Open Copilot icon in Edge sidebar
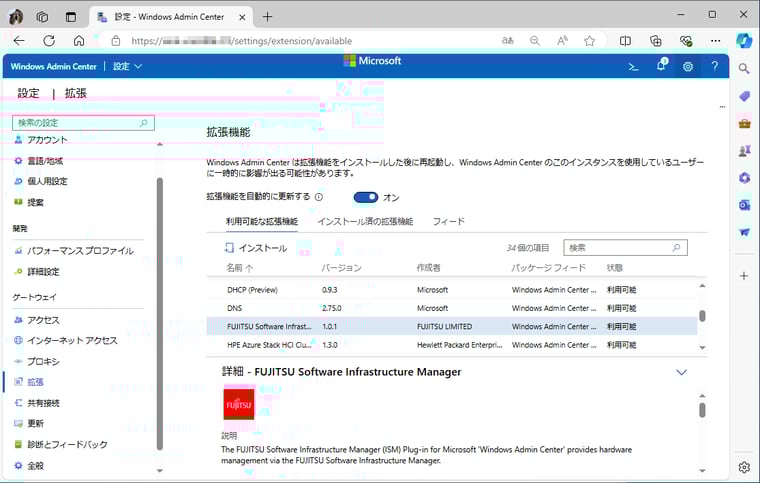The image size is (760, 483). [x=744, y=41]
